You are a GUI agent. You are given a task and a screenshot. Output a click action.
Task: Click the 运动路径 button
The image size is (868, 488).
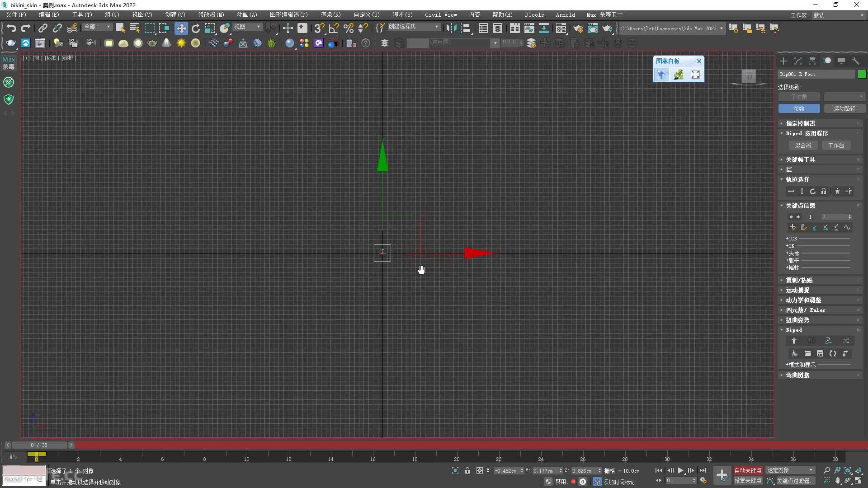[844, 108]
